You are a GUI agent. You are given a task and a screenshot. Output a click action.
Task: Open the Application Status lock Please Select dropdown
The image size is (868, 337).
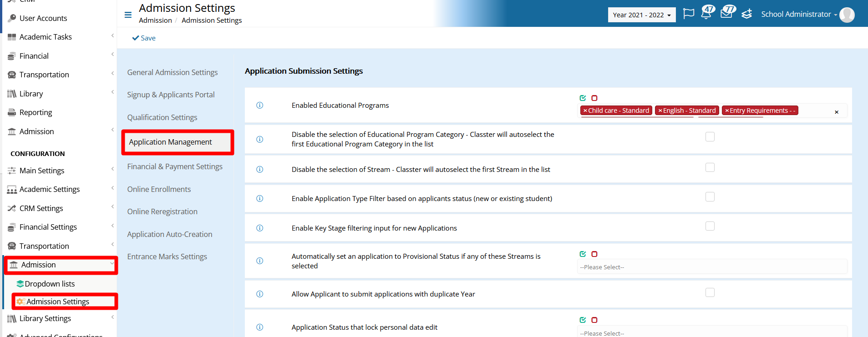pyautogui.click(x=712, y=332)
